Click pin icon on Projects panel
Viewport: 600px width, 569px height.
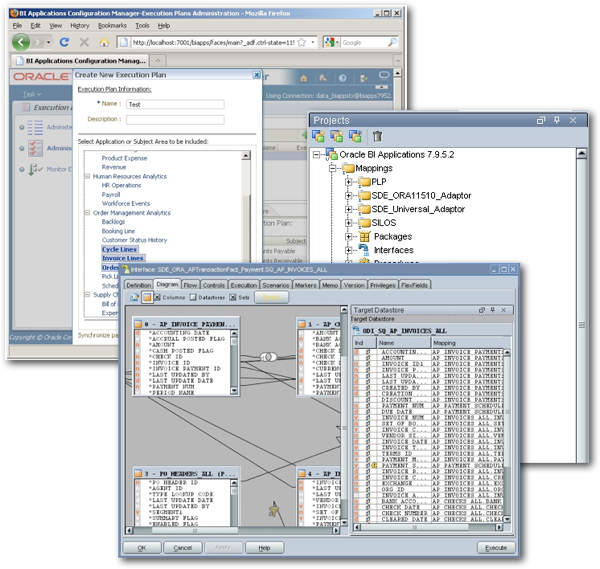pos(557,120)
